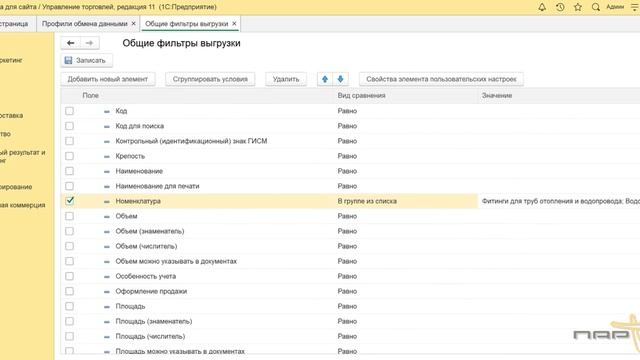Enable the Наименование checkbox
Screen dimensions: 640x360
69,171
